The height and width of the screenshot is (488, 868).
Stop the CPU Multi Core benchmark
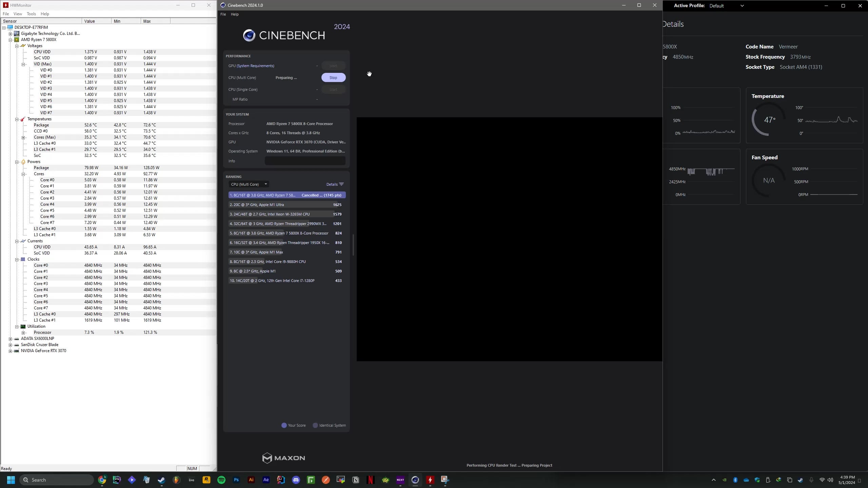(333, 78)
